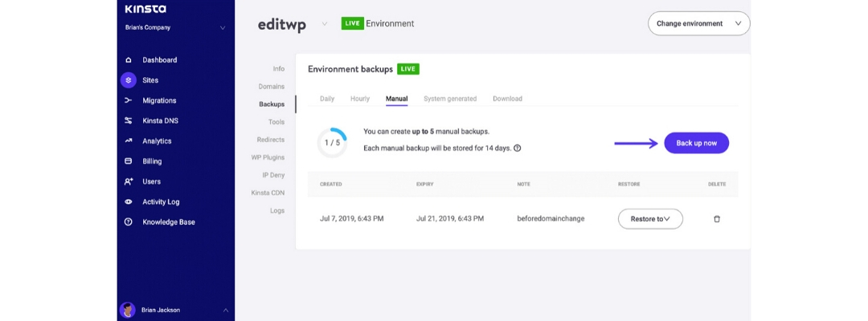The height and width of the screenshot is (321, 868).
Task: Open Analytics in the sidebar
Action: 157,141
